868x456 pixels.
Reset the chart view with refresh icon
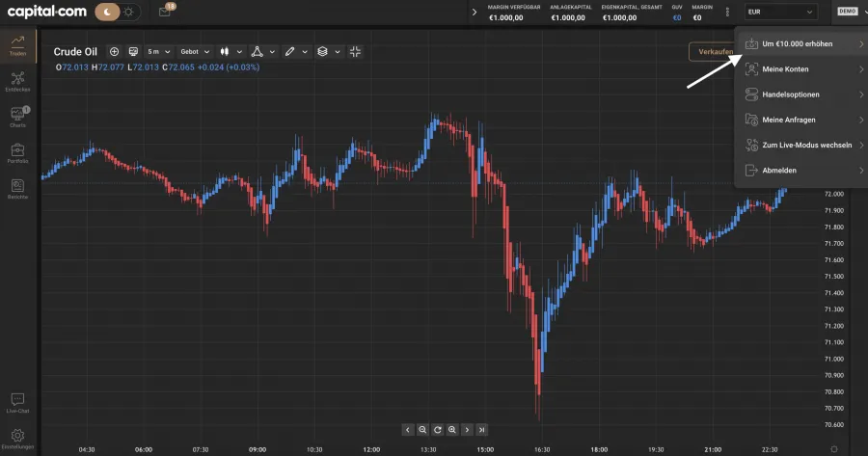click(437, 429)
